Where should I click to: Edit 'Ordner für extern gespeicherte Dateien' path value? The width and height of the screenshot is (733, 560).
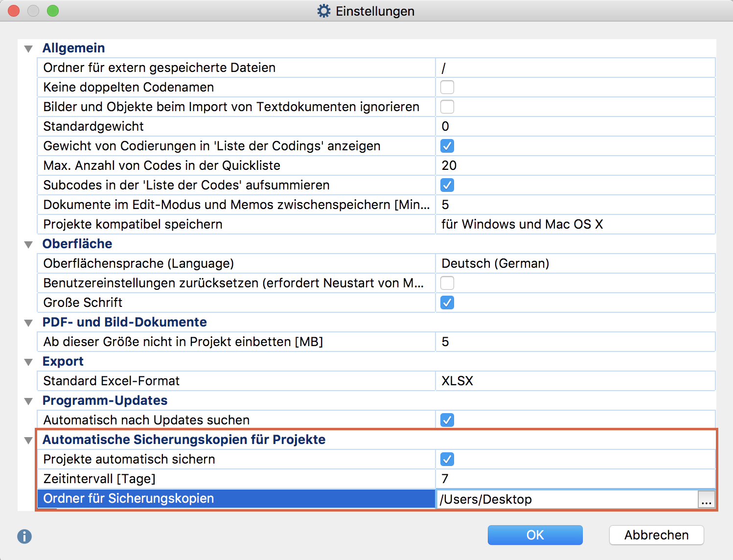tap(575, 68)
